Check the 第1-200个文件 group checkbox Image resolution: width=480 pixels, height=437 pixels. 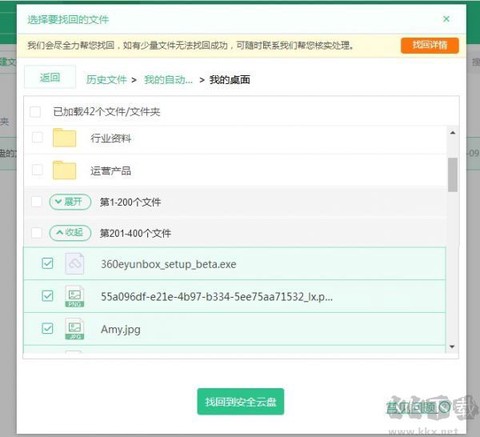tap(36, 201)
